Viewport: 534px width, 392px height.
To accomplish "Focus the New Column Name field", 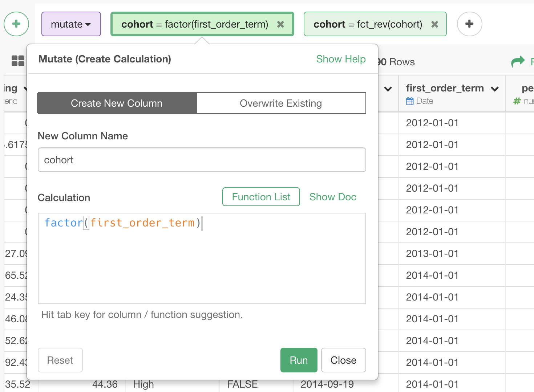I will coord(202,160).
